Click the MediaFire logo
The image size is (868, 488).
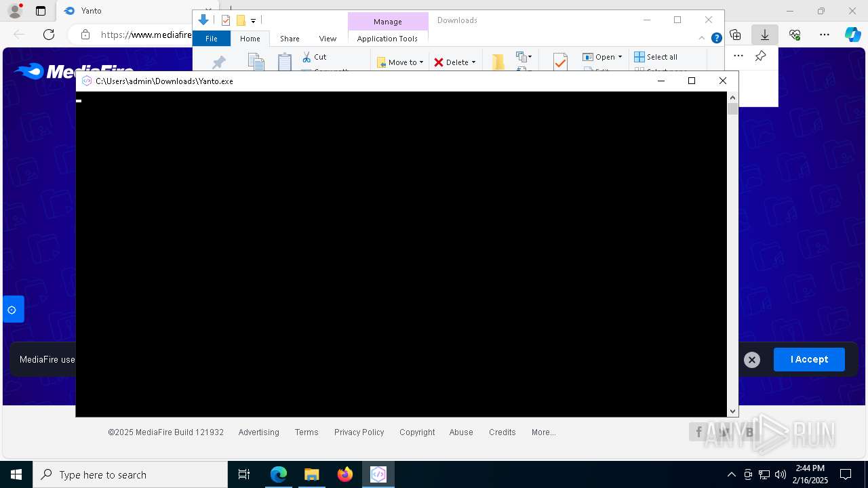(x=73, y=71)
